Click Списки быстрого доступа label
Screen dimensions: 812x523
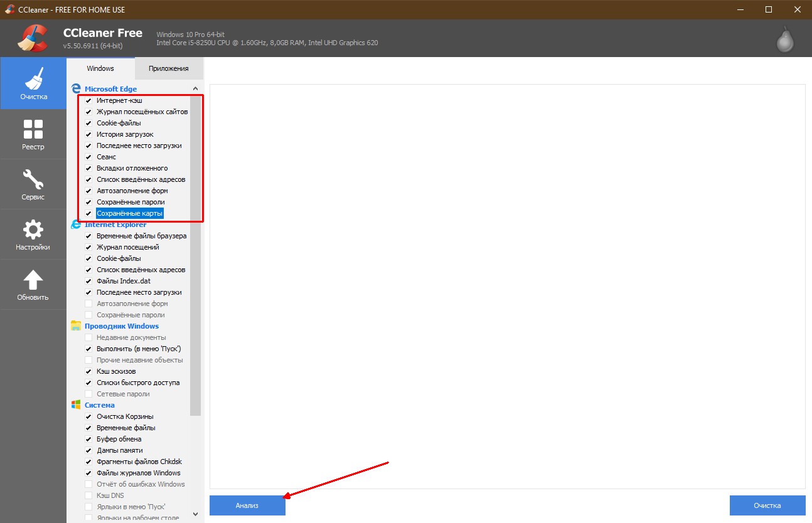coord(138,383)
